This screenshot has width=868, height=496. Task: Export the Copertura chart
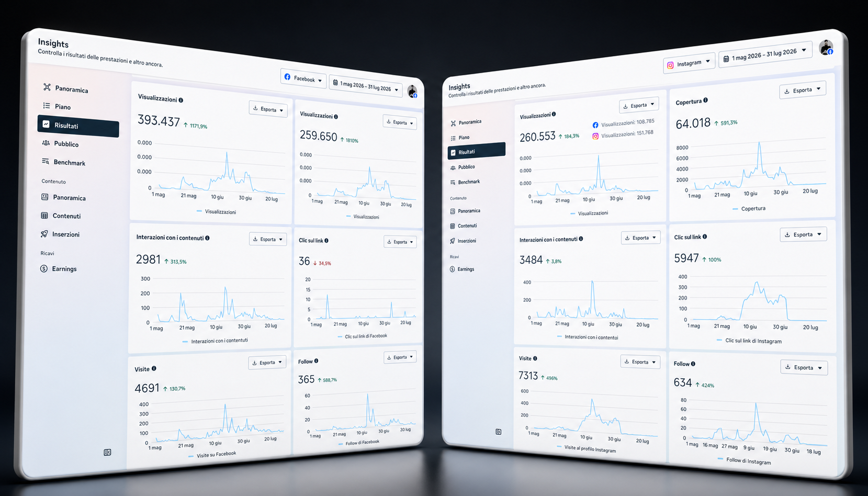click(803, 90)
